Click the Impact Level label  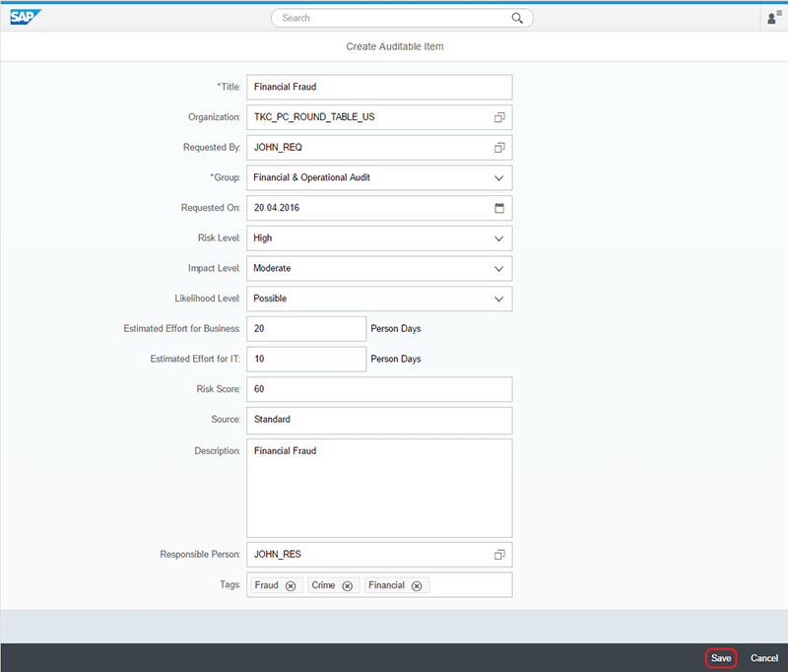coord(214,268)
